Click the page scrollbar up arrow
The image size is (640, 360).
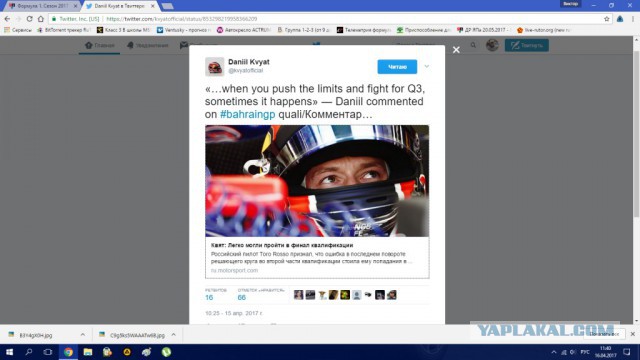(x=636, y=40)
